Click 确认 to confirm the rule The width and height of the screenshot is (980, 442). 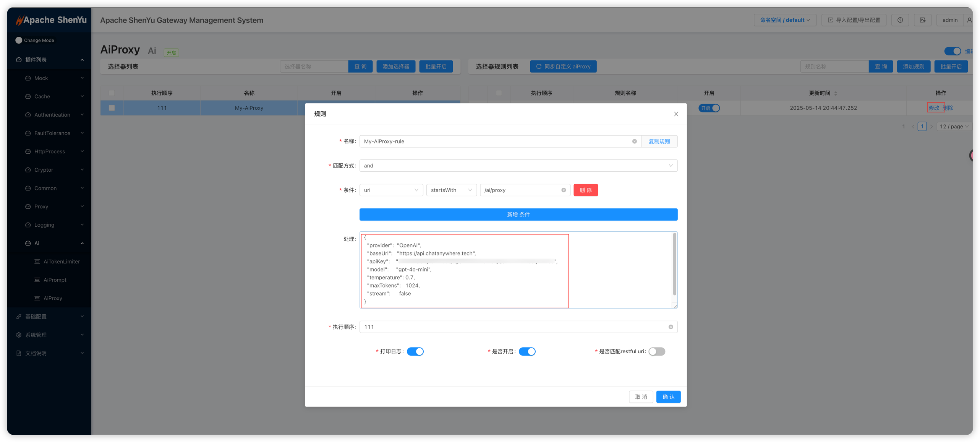pos(668,397)
